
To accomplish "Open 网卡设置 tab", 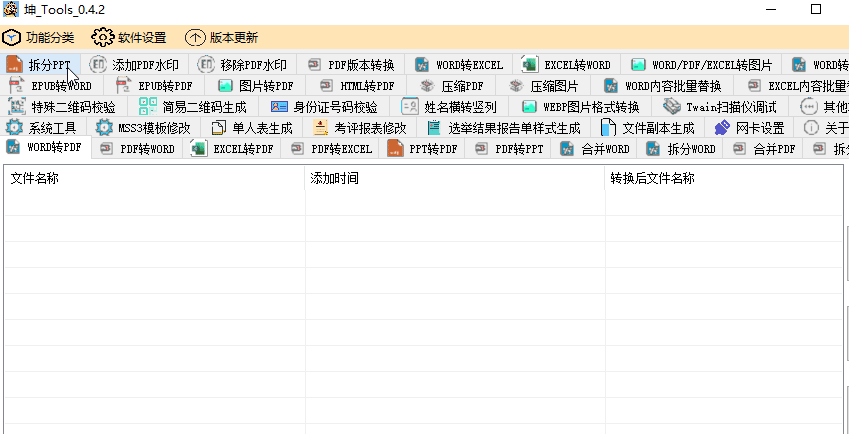I will [749, 127].
